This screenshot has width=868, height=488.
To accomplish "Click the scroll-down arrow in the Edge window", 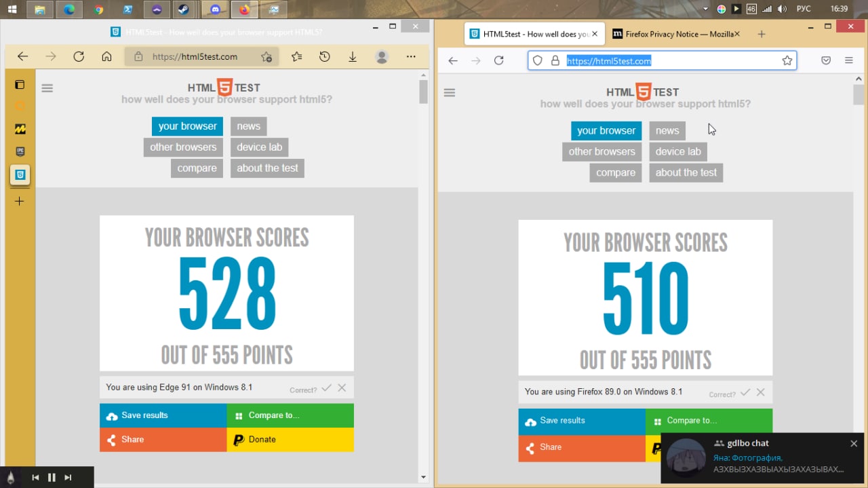I will [x=423, y=478].
